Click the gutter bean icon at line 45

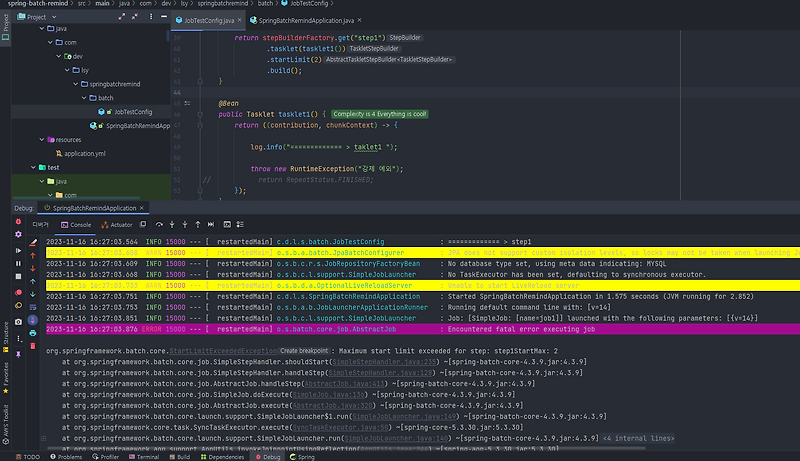tap(187, 104)
